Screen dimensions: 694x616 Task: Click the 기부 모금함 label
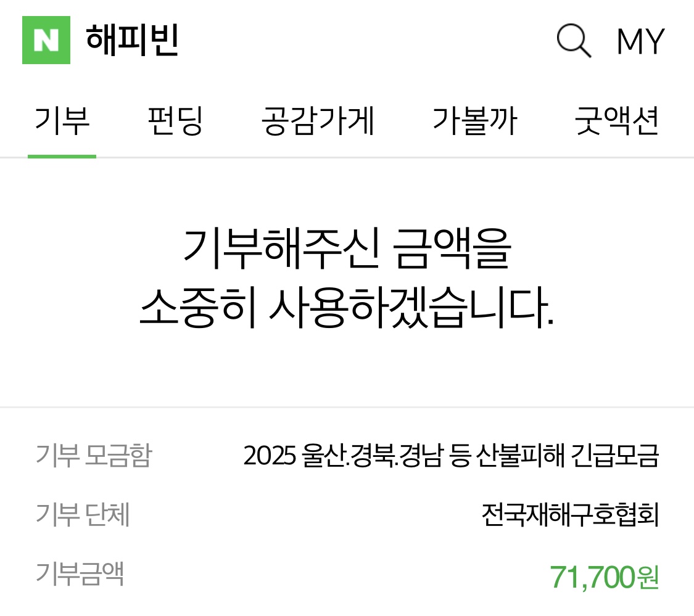click(x=94, y=455)
